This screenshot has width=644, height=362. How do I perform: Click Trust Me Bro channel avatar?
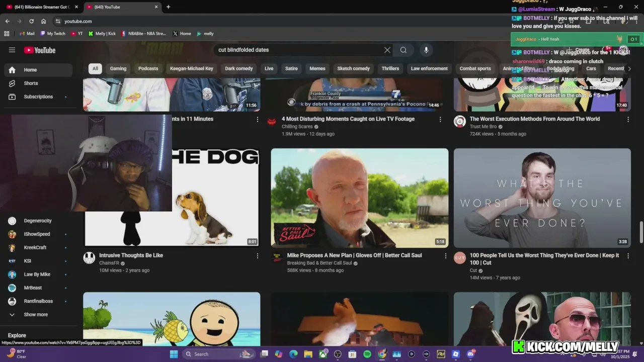[x=460, y=121]
